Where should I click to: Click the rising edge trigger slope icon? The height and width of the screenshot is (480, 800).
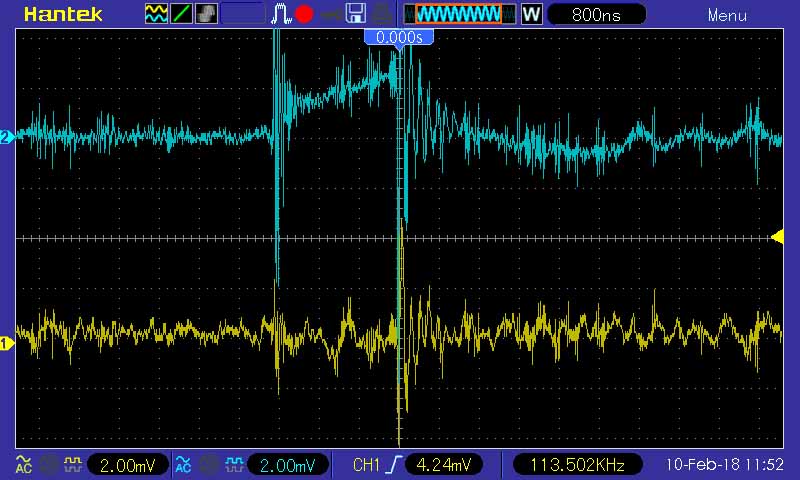coord(395,465)
